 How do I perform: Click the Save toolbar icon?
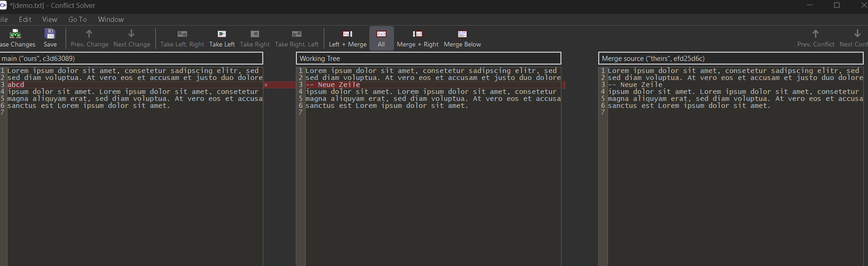50,34
